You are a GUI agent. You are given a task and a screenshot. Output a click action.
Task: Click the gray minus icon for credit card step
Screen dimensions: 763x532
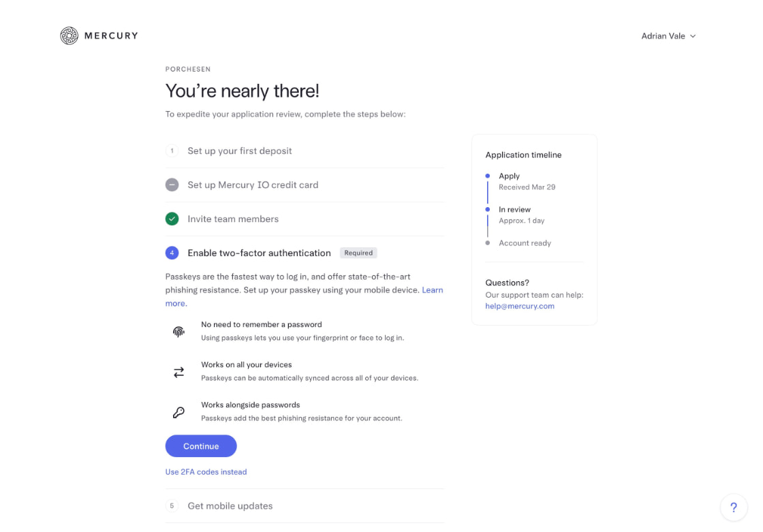[x=172, y=185]
